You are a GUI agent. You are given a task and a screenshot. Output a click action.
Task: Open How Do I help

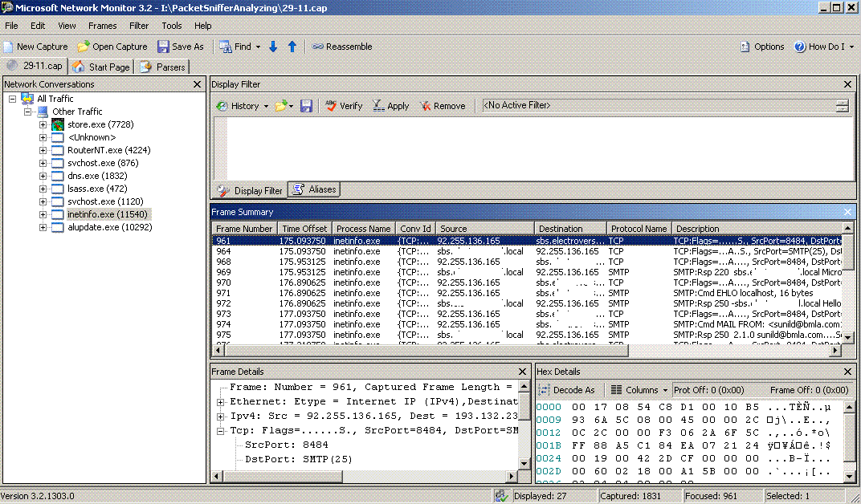(x=824, y=46)
